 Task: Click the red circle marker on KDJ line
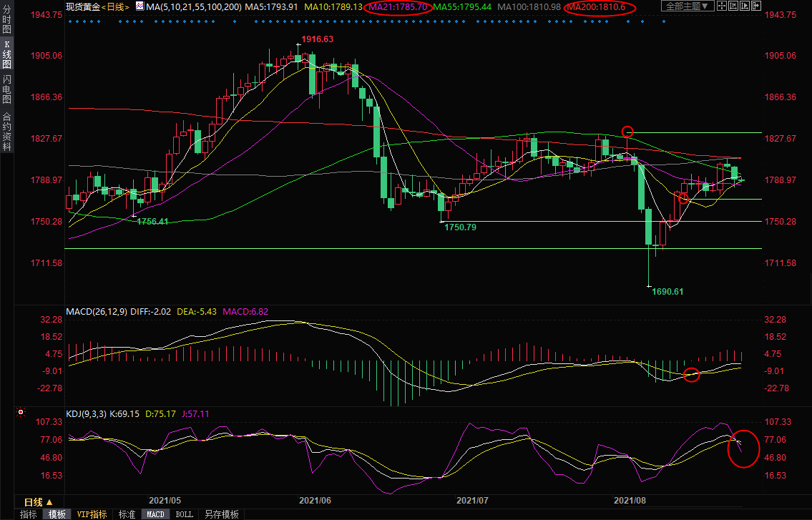point(743,448)
